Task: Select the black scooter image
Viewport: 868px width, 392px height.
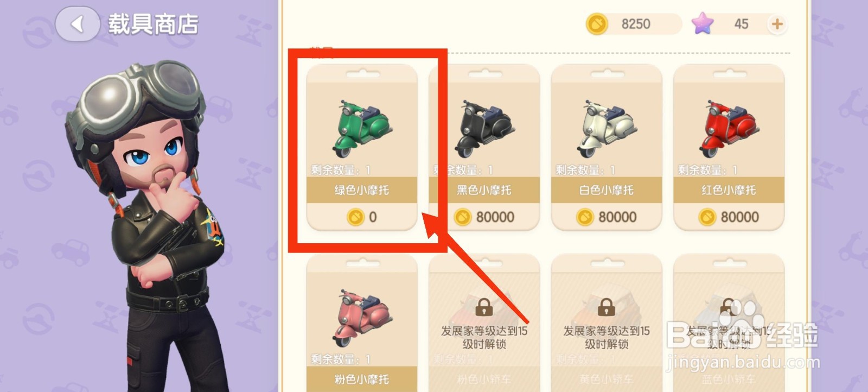Action: pos(484,127)
